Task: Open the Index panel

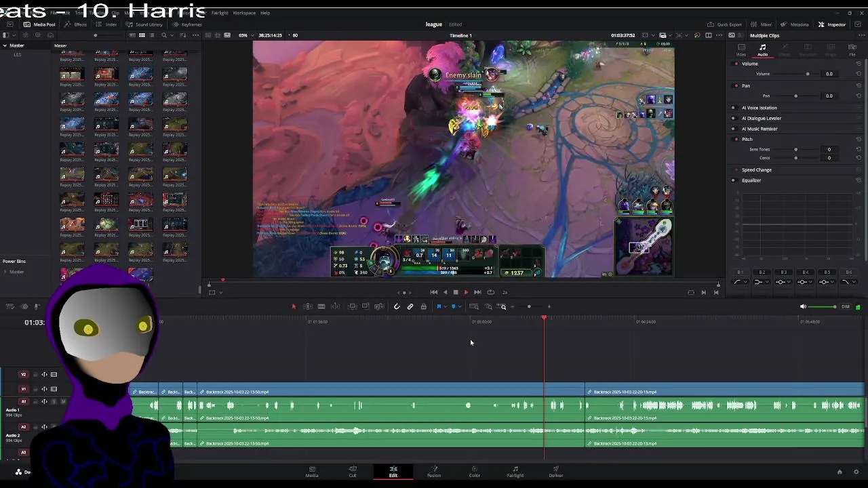Action: coord(106,24)
